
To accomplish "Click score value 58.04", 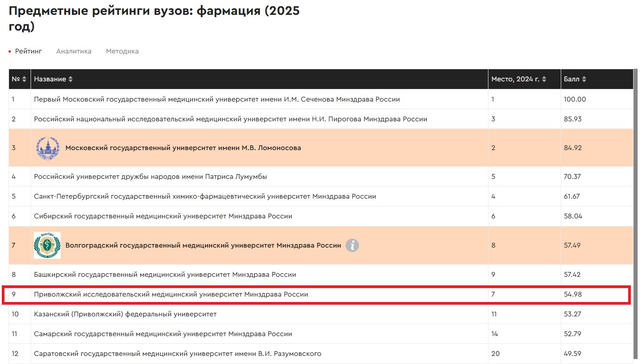I will (573, 216).
